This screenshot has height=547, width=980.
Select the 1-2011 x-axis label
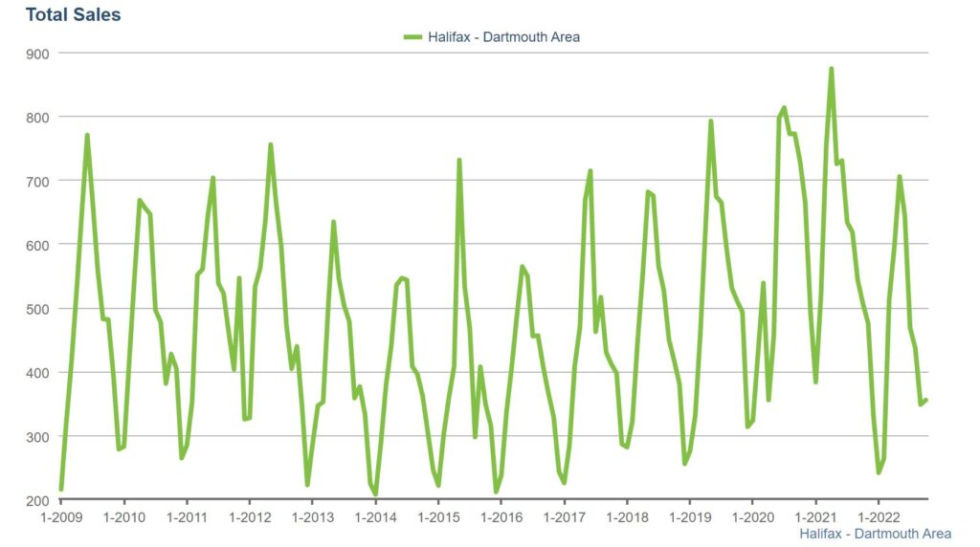pyautogui.click(x=187, y=517)
